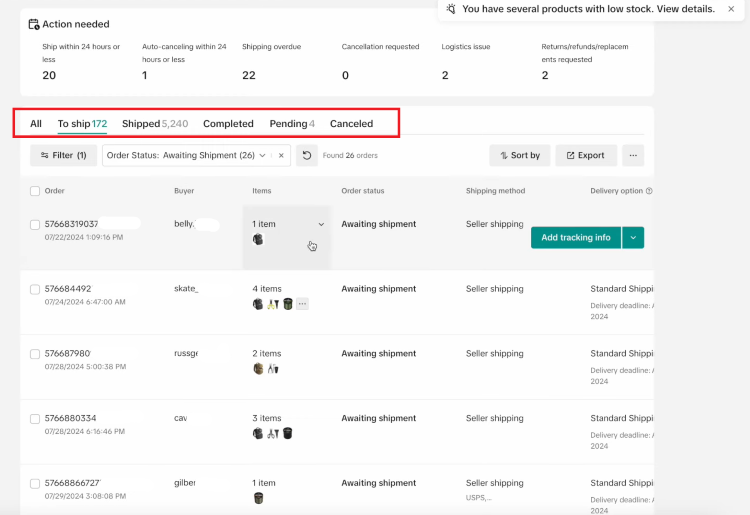Open Logistics issue count 2
The width and height of the screenshot is (750, 515).
coord(445,76)
